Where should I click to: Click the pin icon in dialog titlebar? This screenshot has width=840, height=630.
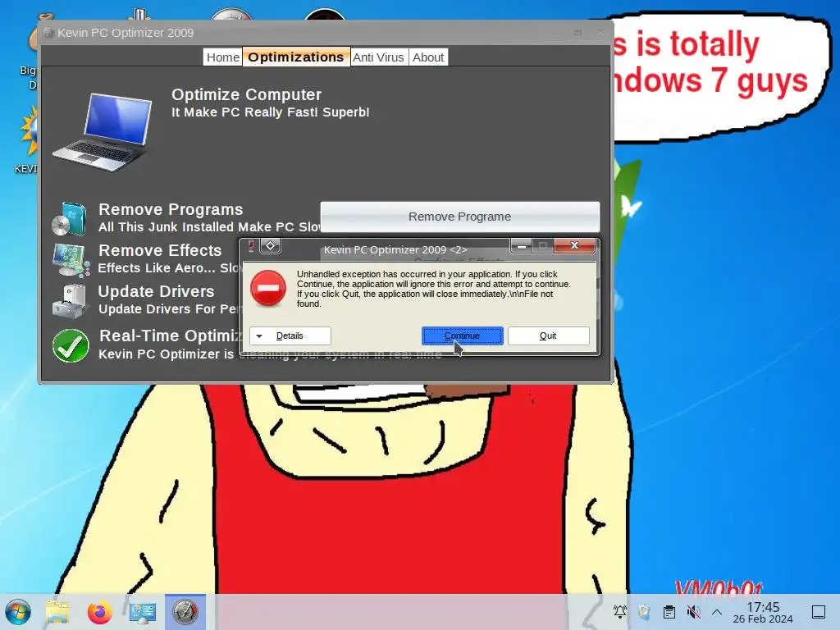pyautogui.click(x=250, y=246)
